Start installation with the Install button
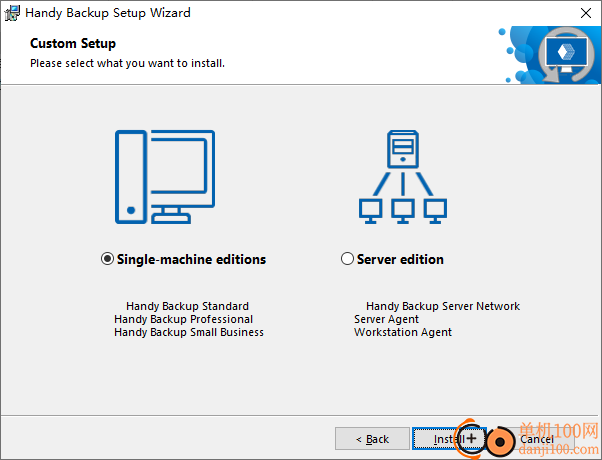Viewport: 602px width, 460px height. click(449, 438)
